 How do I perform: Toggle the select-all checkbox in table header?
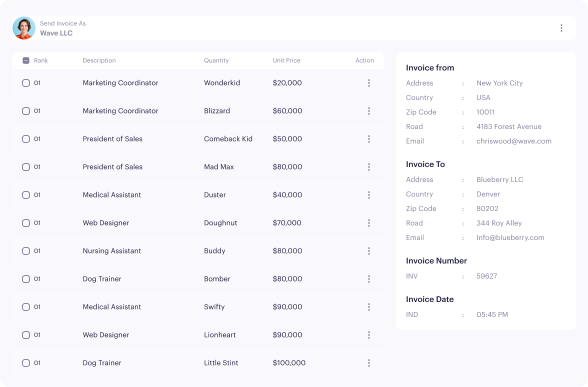[26, 60]
